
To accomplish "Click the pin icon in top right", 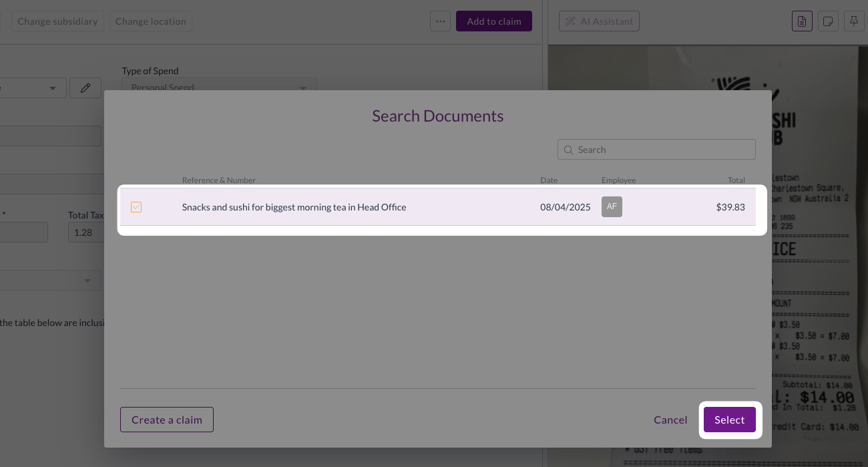I will pos(853,21).
